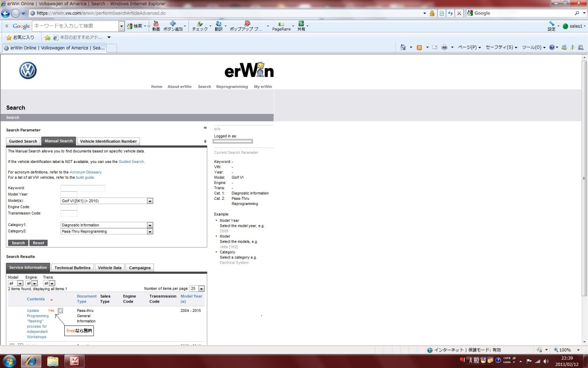Open Number of items per page dropdown
Image resolution: width=588 pixels, height=368 pixels.
click(201, 289)
